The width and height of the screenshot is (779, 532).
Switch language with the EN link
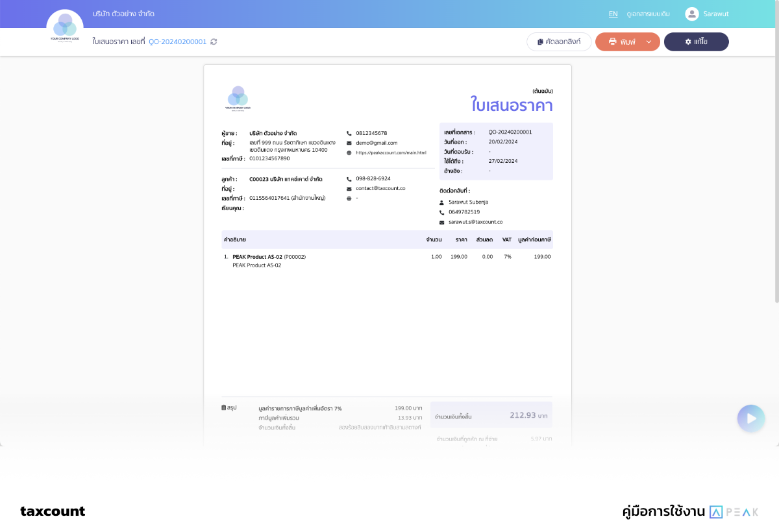[613, 14]
